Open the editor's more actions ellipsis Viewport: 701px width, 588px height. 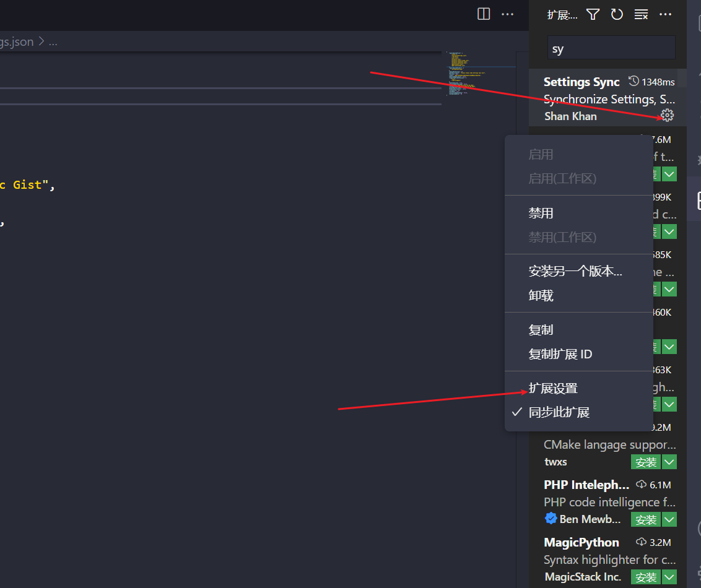tap(508, 14)
